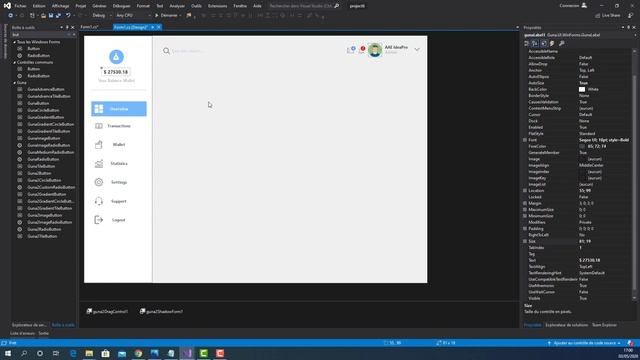Switch to the Form1.cs code tab
640x360 pixels.
point(89,27)
